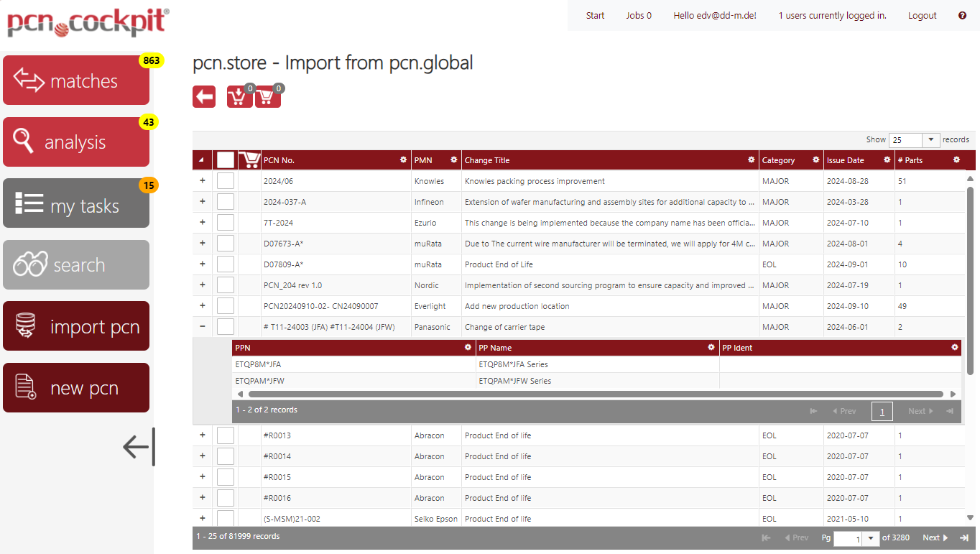The image size is (980, 554).
Task: Open the matches panel in the sidebar
Action: point(75,80)
